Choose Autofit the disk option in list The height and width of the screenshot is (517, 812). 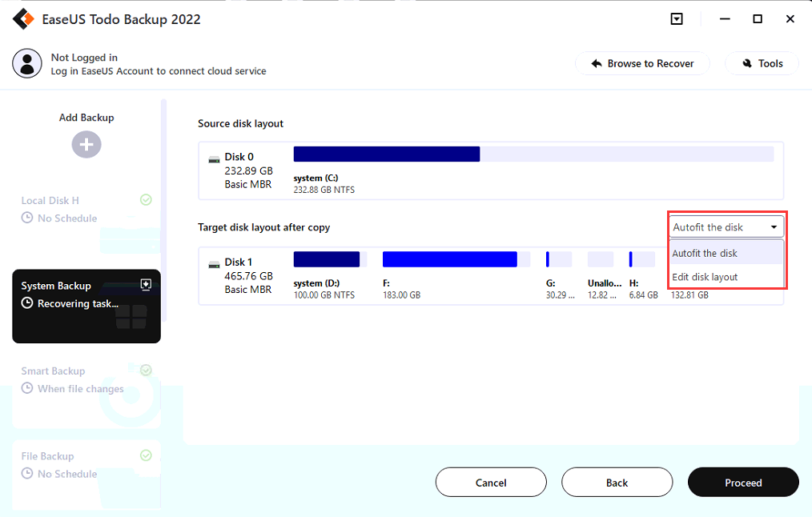pos(726,253)
